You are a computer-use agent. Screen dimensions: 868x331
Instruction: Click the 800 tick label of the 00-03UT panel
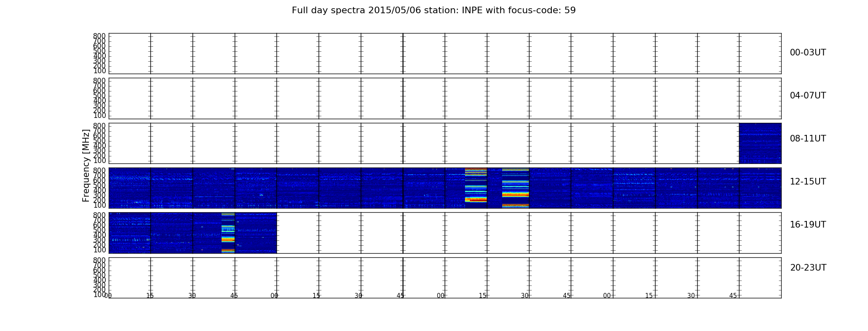[99, 36]
